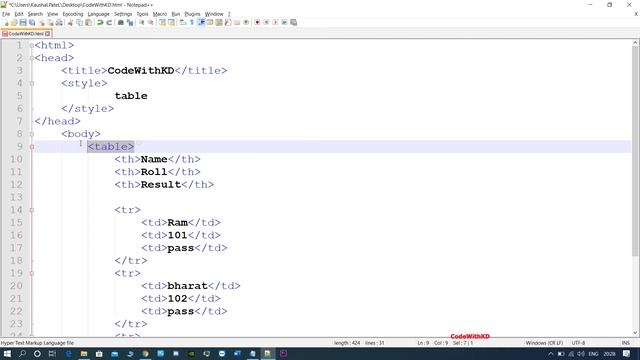Collapse the table fold on line 9
The height and width of the screenshot is (360, 640).
pos(32,147)
